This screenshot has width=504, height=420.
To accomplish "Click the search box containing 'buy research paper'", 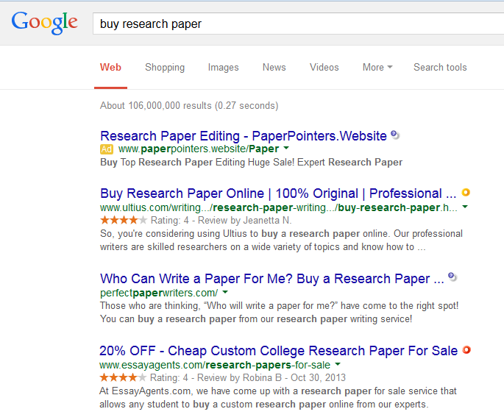I will [x=298, y=24].
